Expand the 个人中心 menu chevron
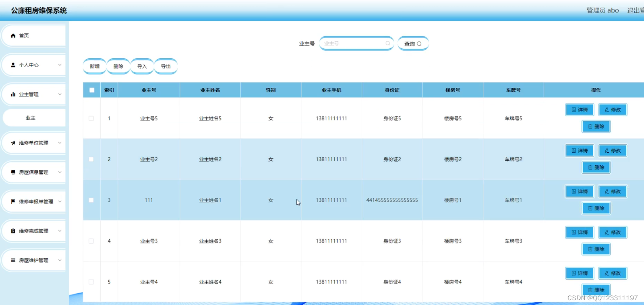Image resolution: width=644 pixels, height=305 pixels. (x=60, y=65)
